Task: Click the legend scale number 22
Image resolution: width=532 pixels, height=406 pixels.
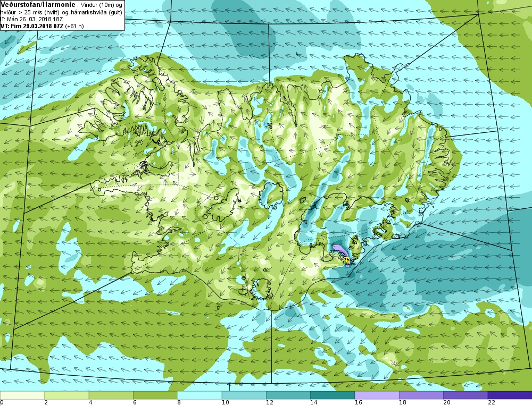Action: tap(491, 403)
